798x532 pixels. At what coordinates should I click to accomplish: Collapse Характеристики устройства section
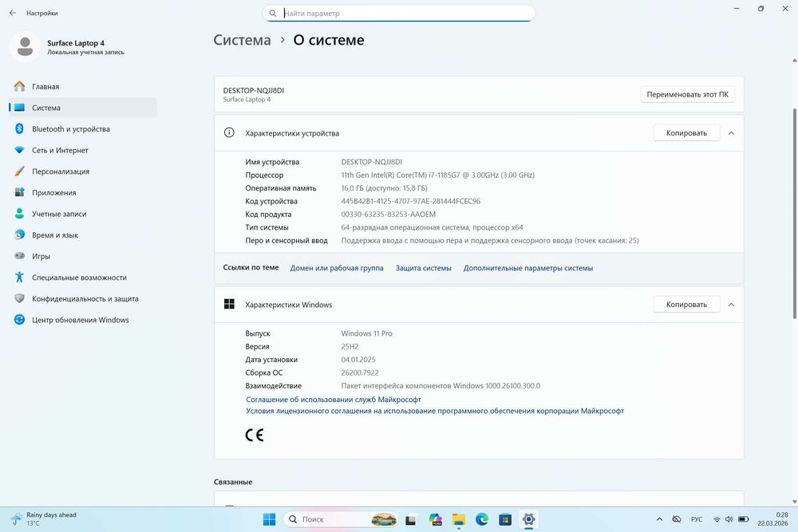[x=731, y=133]
